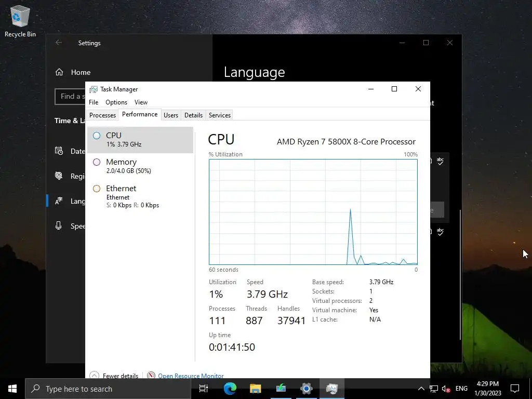Open the notification center icon
Screen dimensions: 532x399
[x=515, y=389]
